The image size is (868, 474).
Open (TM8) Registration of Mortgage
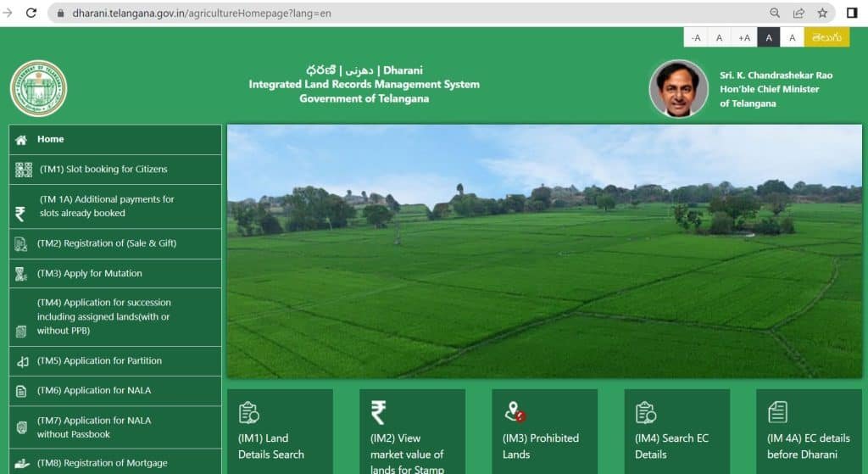[x=115, y=462]
